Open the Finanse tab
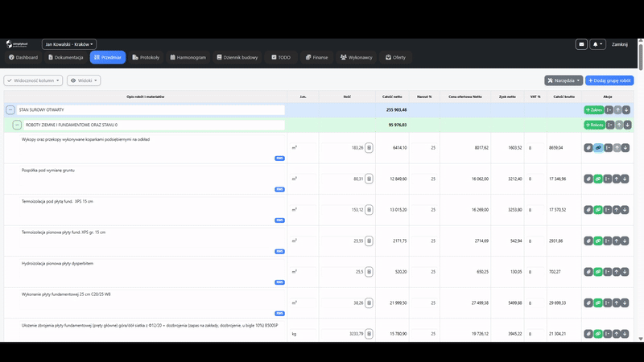Image resolution: width=644 pixels, height=362 pixels. [x=316, y=57]
